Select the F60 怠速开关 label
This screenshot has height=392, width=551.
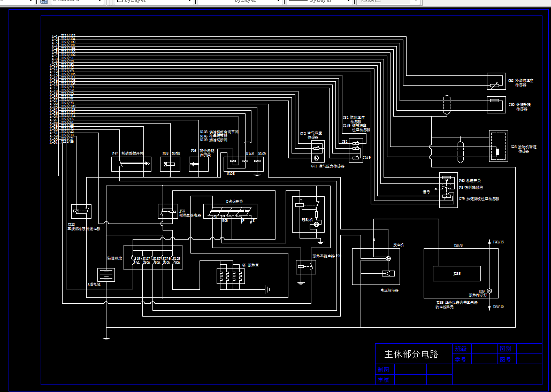tap(470, 181)
